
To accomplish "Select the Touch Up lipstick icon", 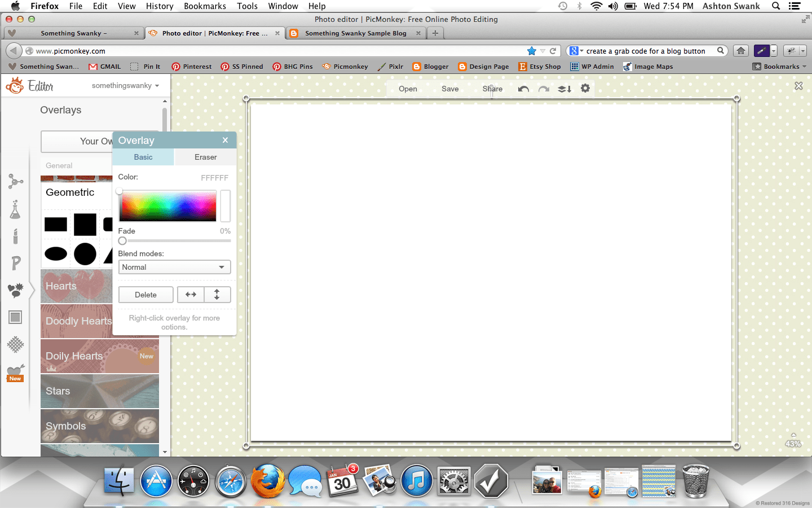I will [x=15, y=236].
